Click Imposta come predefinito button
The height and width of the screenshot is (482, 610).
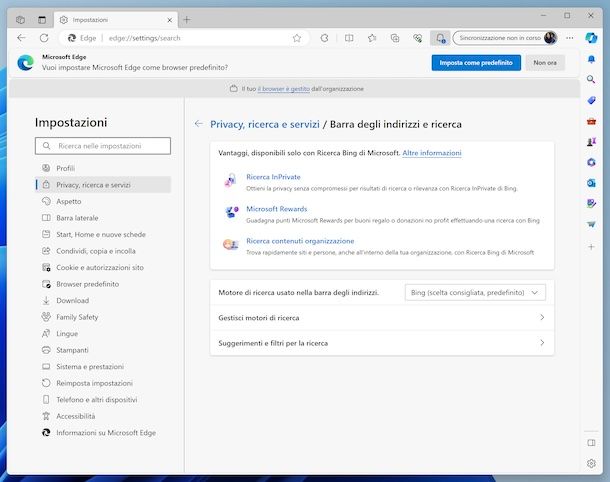point(476,63)
